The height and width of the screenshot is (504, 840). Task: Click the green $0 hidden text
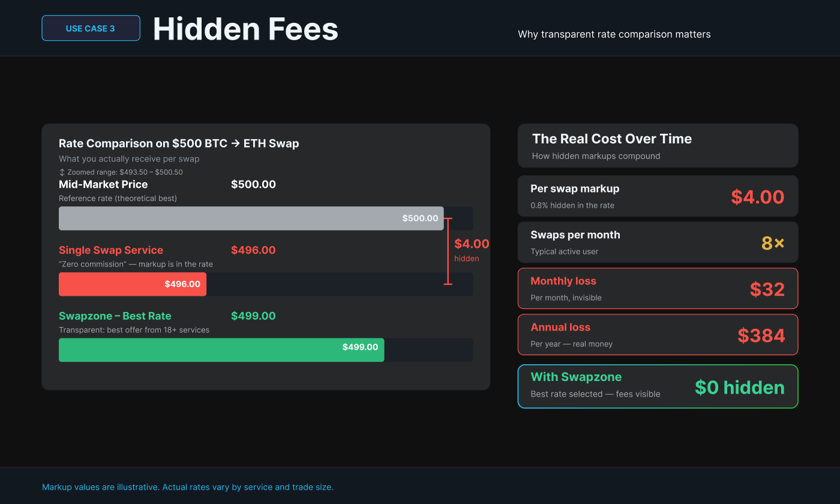739,388
